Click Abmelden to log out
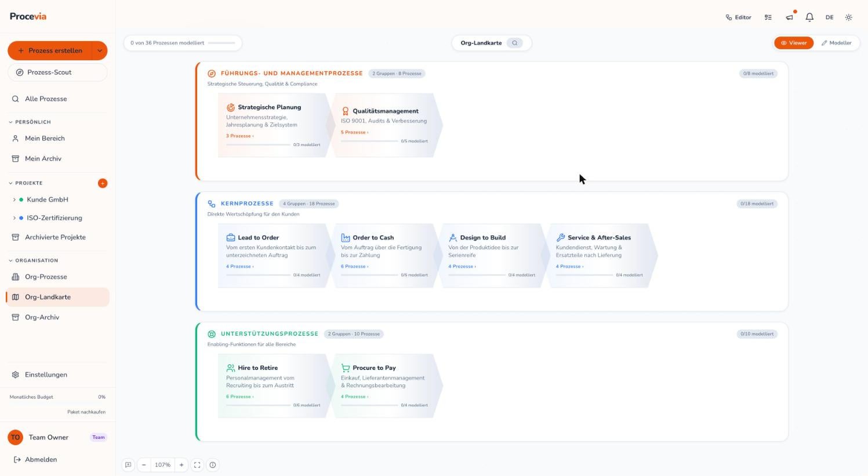Image resolution: width=868 pixels, height=476 pixels. pos(35,459)
